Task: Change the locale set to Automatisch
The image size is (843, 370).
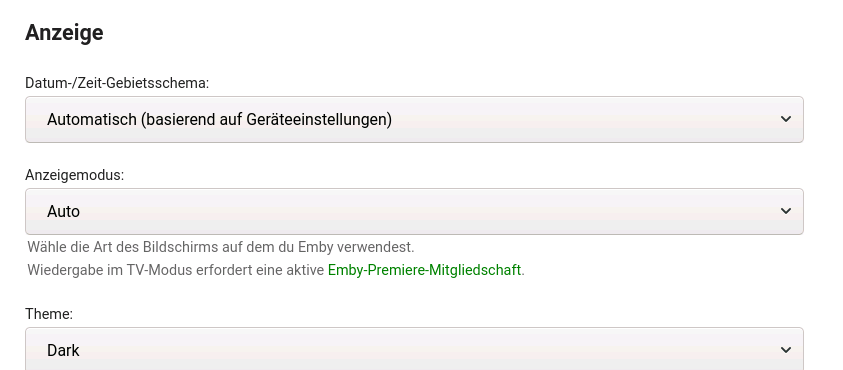Action: coord(415,119)
